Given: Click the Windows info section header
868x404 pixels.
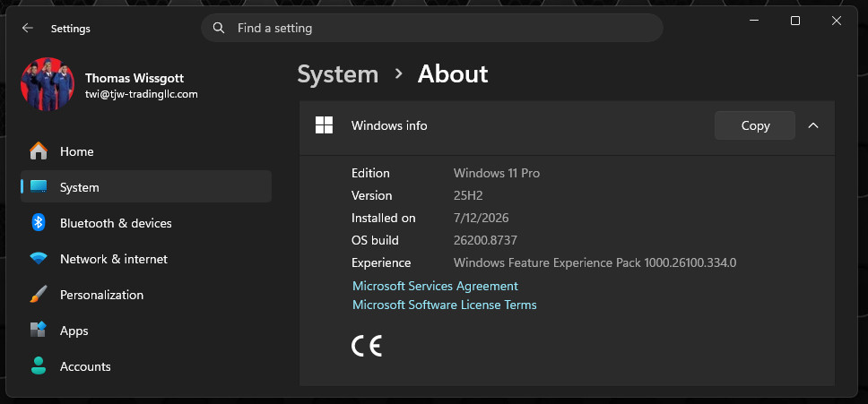Looking at the screenshot, I should (x=567, y=128).
